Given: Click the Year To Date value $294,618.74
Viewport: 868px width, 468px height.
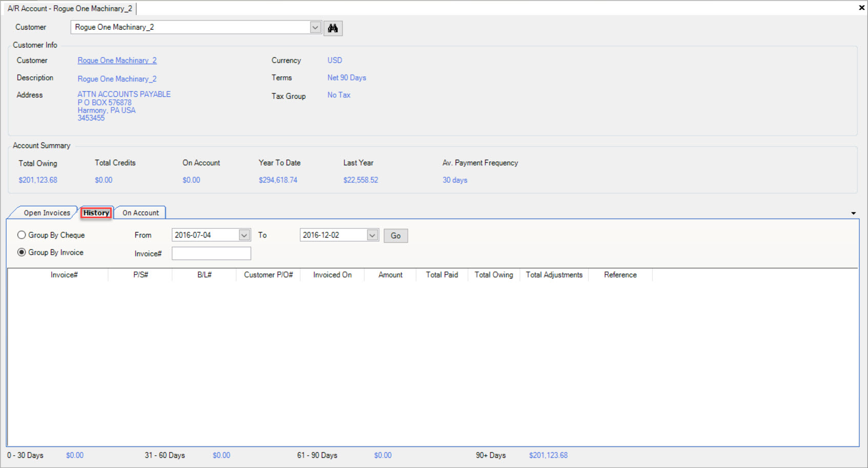Looking at the screenshot, I should tap(278, 180).
